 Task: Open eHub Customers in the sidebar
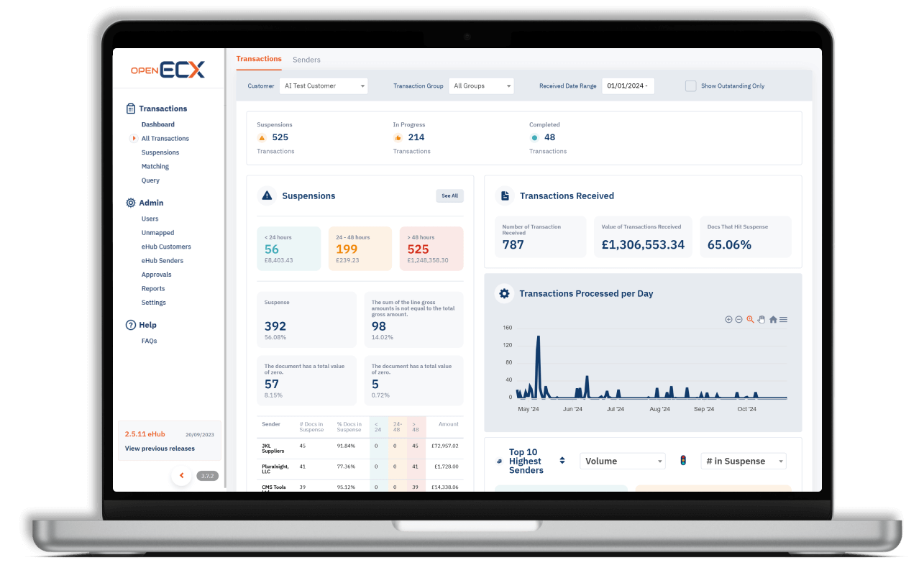pyautogui.click(x=166, y=247)
